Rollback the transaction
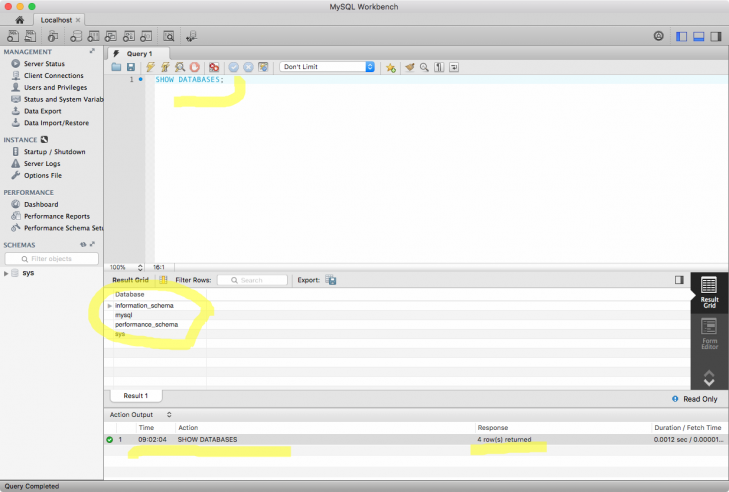 [x=248, y=67]
